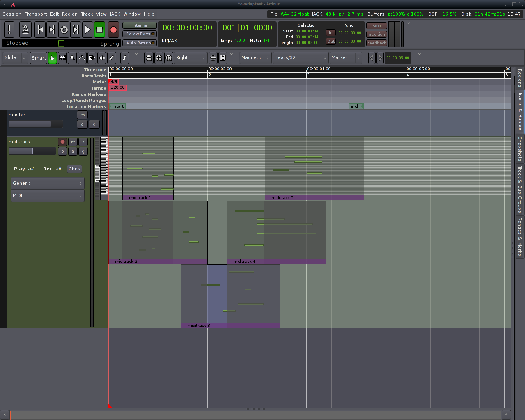Open the Transport menu
This screenshot has width=525, height=420.
(36, 14)
